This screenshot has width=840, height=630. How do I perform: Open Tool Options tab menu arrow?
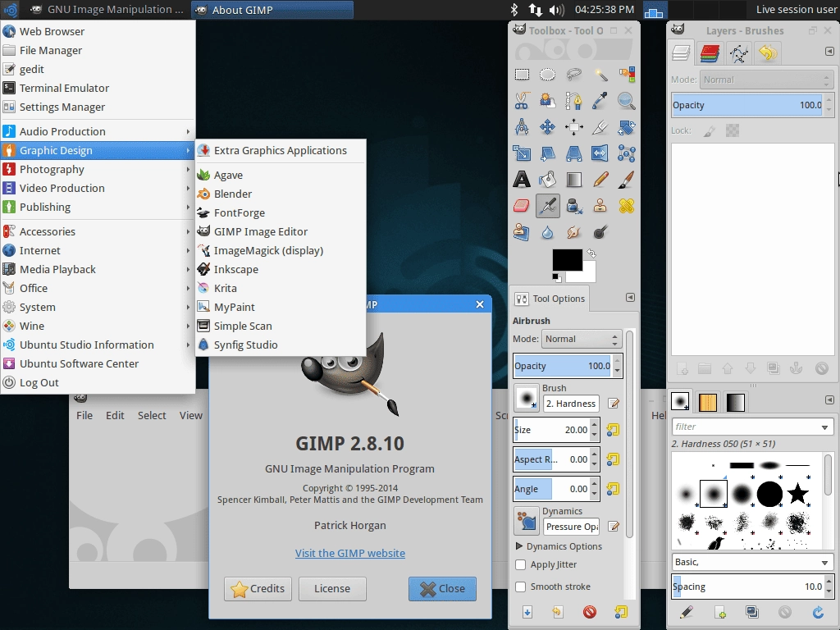tap(631, 297)
